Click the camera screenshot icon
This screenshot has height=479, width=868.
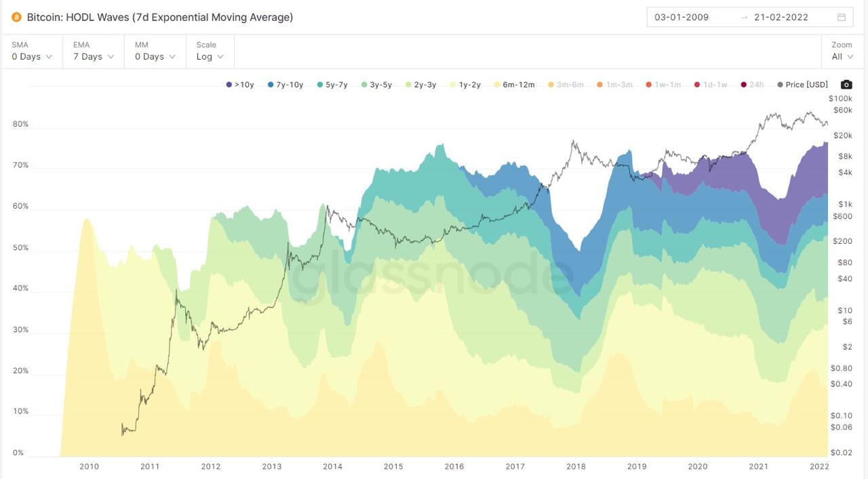pyautogui.click(x=846, y=85)
